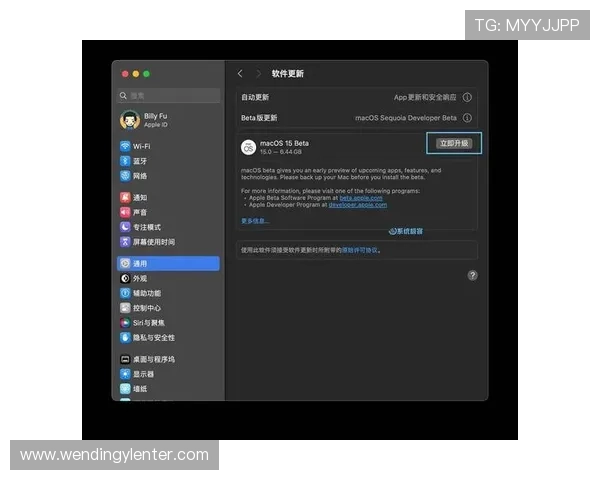Open 隐私与安全性 hand icon
Viewport: 600px width, 480px height.
(x=125, y=338)
